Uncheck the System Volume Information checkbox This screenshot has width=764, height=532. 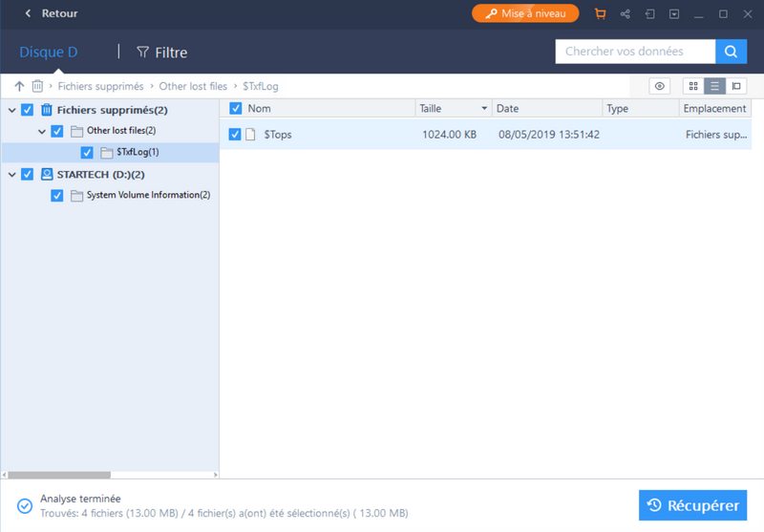[57, 196]
